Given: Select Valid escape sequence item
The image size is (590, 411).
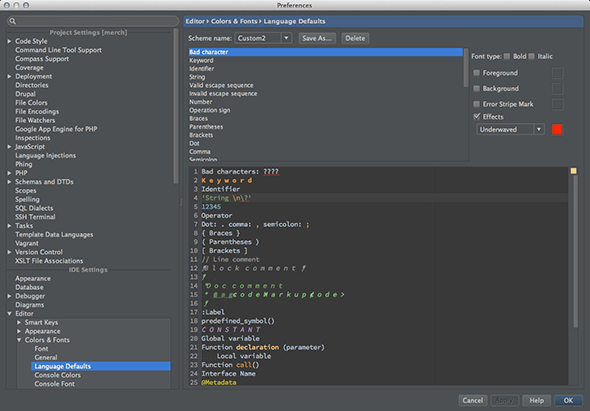Looking at the screenshot, I should coord(221,85).
